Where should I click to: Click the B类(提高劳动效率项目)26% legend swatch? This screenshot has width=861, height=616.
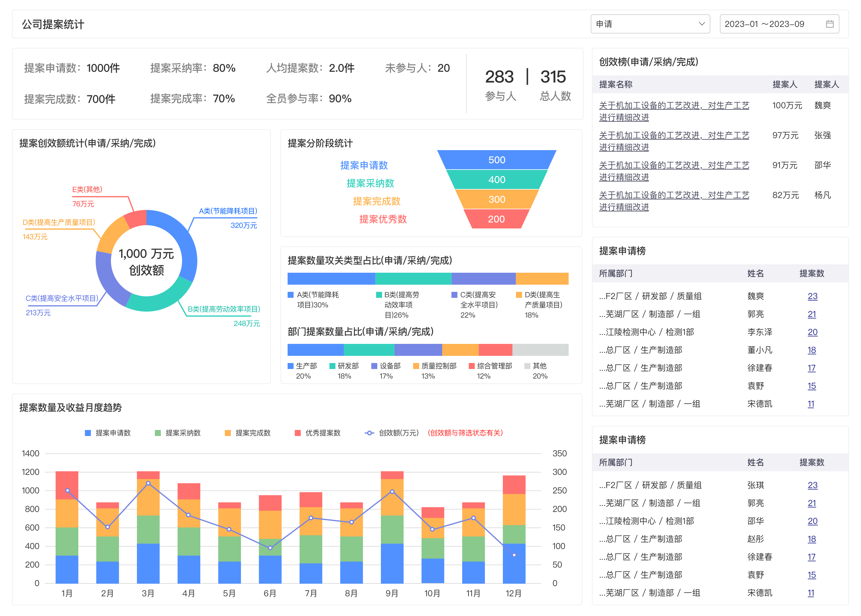click(x=379, y=295)
